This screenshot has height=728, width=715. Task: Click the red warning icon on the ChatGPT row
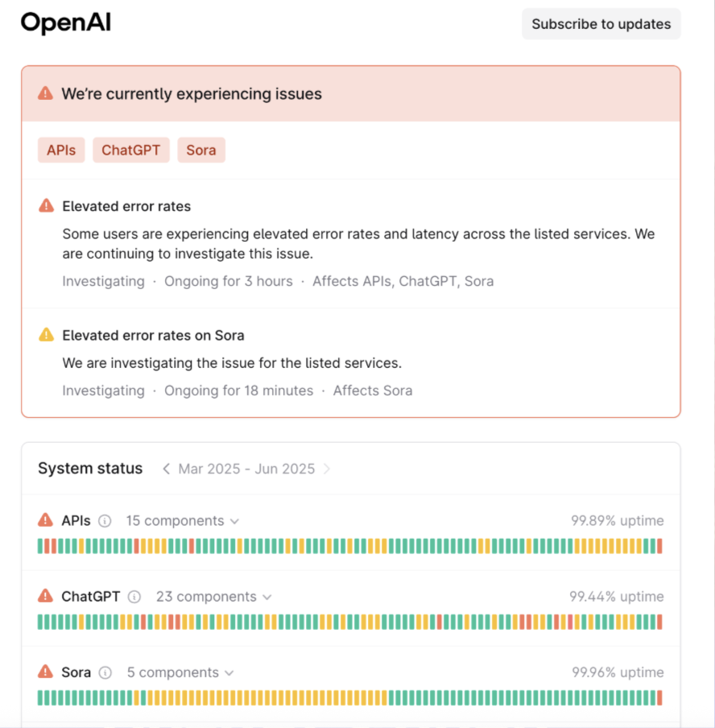[x=46, y=597]
